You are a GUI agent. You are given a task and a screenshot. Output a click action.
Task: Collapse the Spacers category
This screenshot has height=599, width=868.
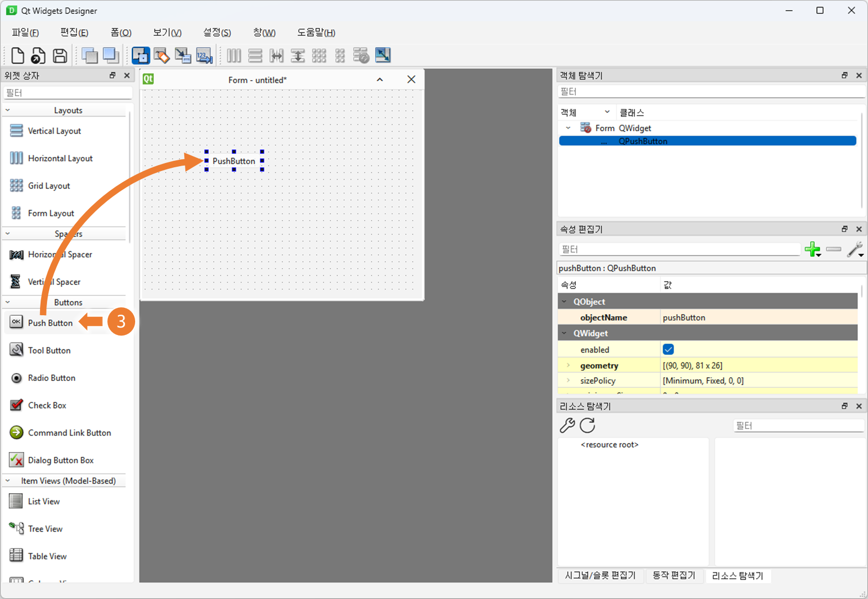pos(7,234)
